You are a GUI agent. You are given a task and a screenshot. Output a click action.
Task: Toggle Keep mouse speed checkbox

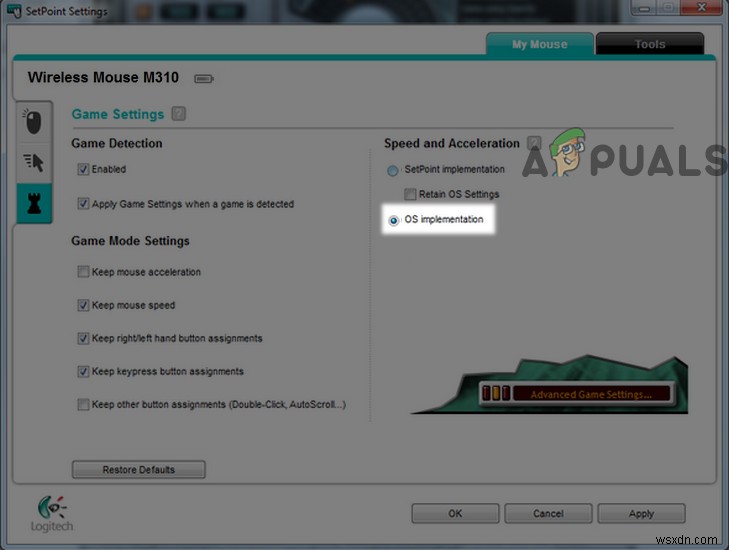pos(83,305)
